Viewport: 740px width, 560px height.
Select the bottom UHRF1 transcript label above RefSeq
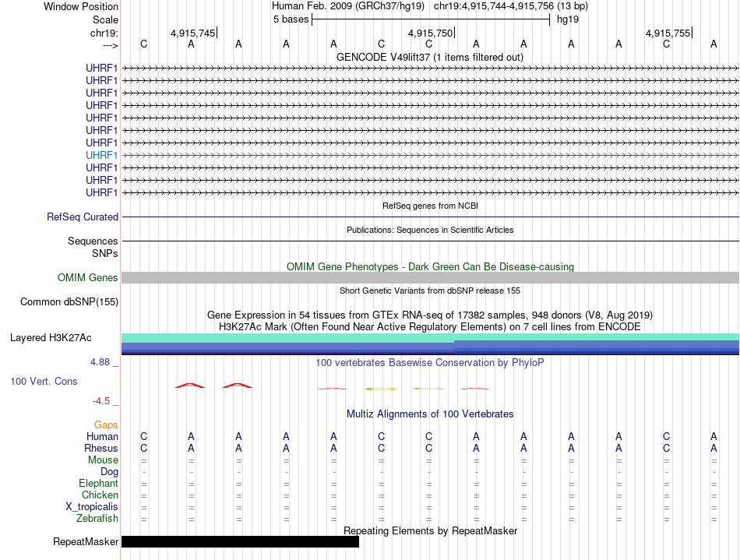pos(101,192)
